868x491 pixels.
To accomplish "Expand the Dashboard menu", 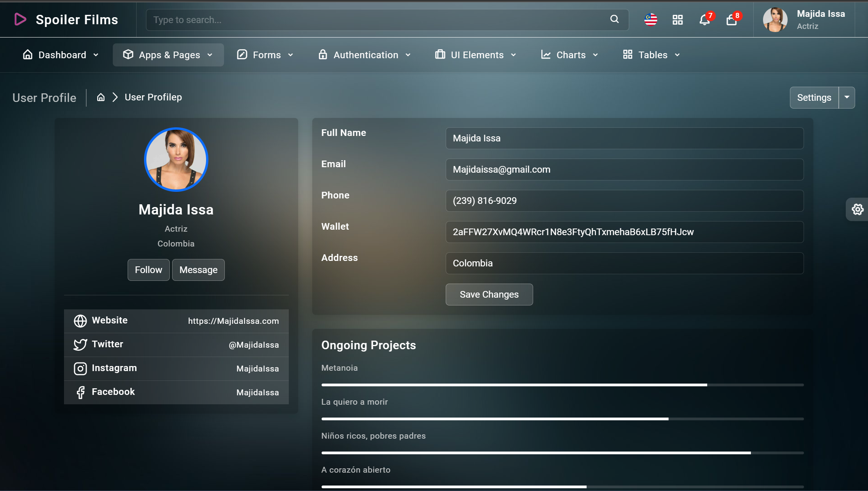I will [x=61, y=55].
